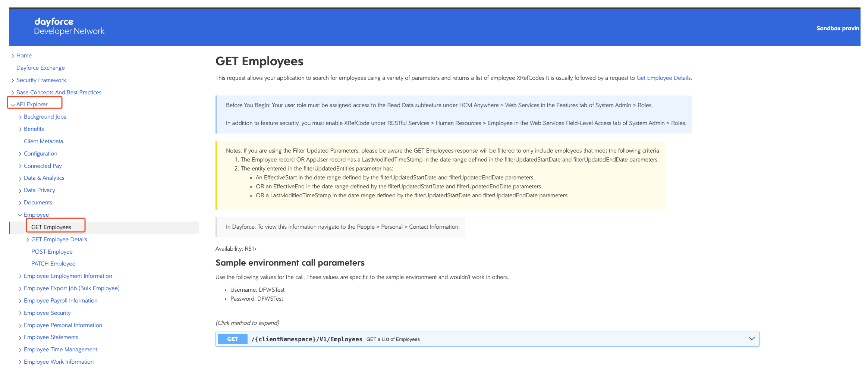This screenshot has height=376, width=868.
Task: Open Employee Security section
Action: pyautogui.click(x=47, y=313)
